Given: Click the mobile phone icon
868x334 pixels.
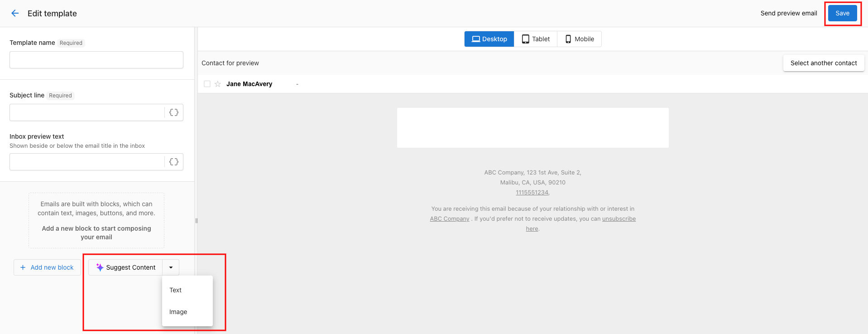Looking at the screenshot, I should (568, 39).
